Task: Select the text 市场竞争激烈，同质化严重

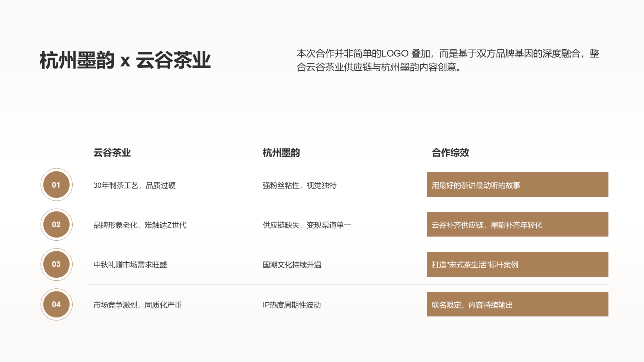Action: pyautogui.click(x=137, y=305)
